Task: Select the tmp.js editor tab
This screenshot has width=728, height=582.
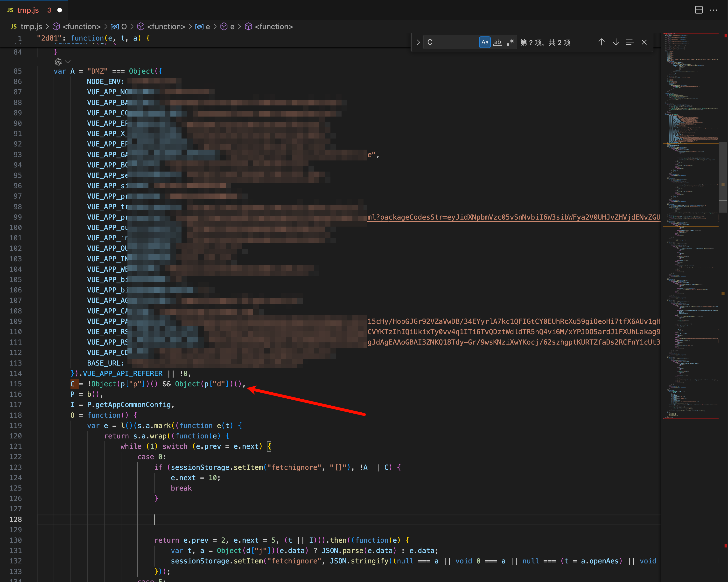Action: click(x=34, y=10)
